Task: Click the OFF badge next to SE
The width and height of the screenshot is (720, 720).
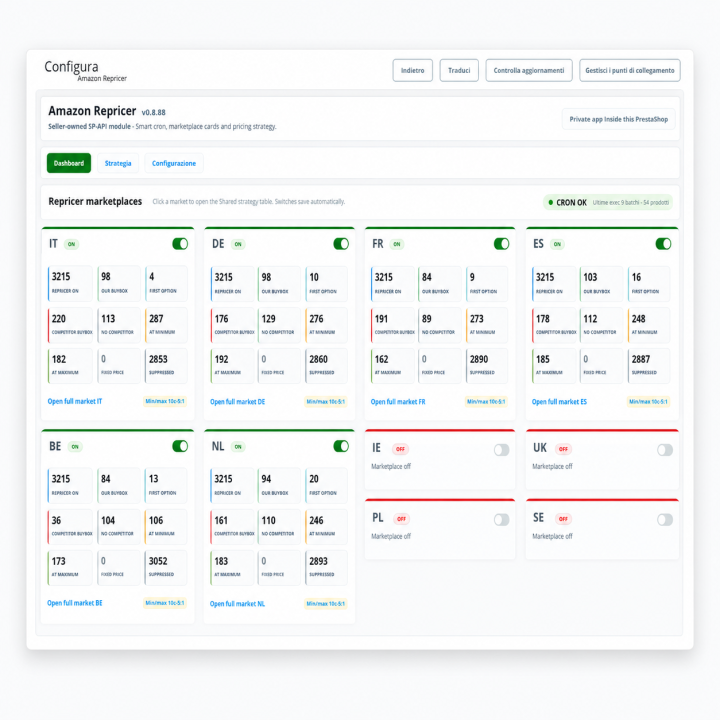Action: tap(563, 519)
